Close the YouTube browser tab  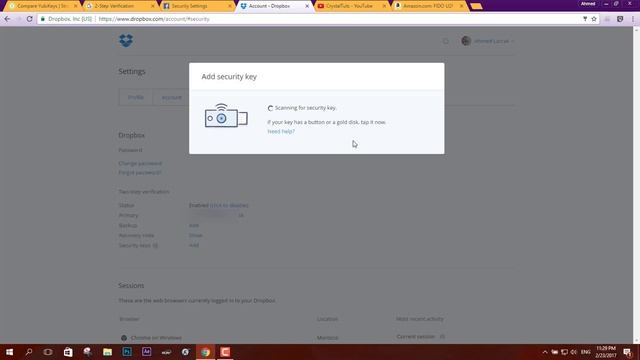[384, 6]
